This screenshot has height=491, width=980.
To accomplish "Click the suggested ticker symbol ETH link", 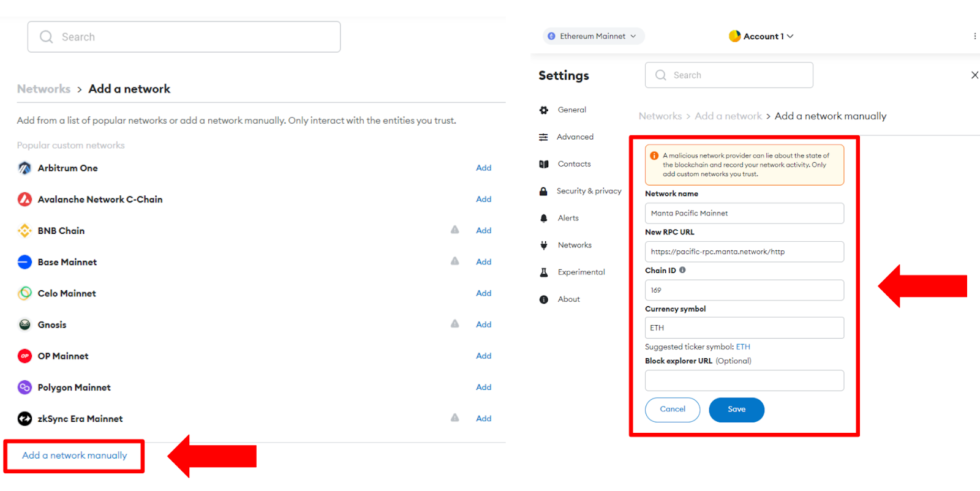I will tap(743, 347).
